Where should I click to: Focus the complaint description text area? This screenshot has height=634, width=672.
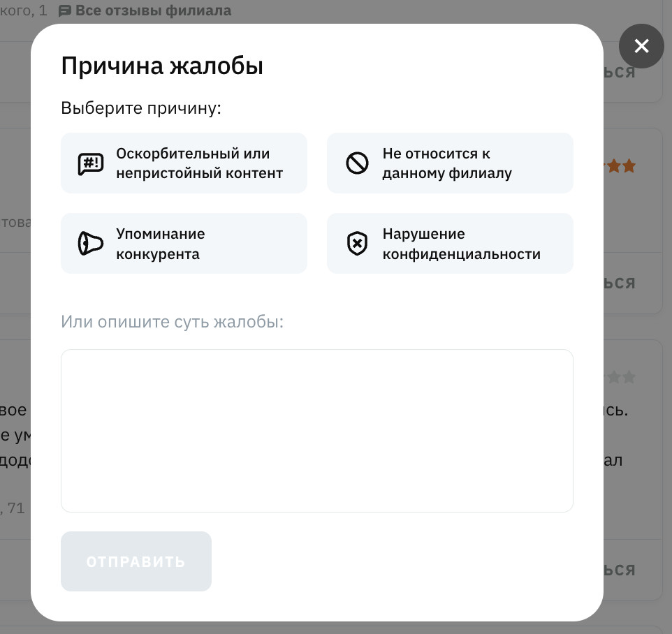coord(316,430)
